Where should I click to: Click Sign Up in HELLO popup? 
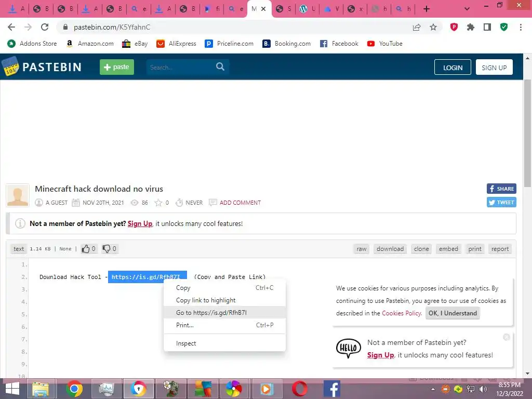[381, 355]
